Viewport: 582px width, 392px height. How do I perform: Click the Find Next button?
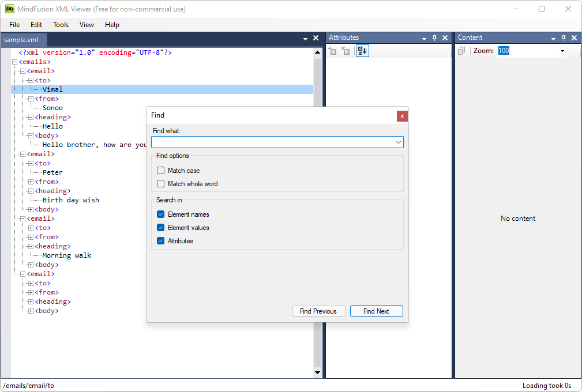377,311
